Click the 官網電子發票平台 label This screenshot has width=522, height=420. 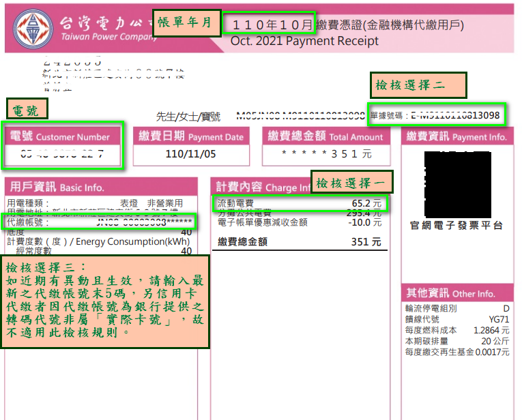456,226
